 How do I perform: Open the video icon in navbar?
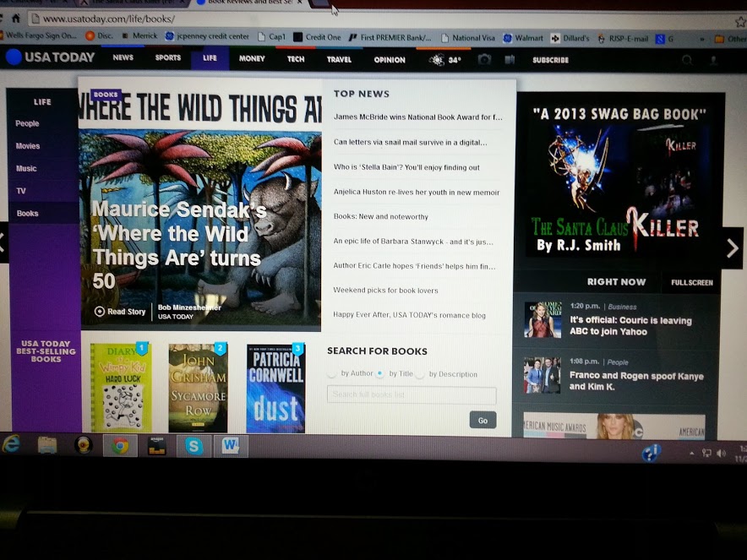[510, 59]
